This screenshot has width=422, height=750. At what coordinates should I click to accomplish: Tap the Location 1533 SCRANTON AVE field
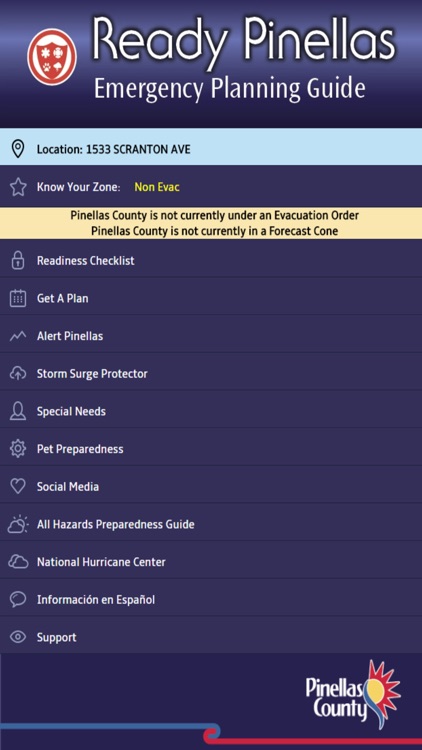[x=211, y=148]
